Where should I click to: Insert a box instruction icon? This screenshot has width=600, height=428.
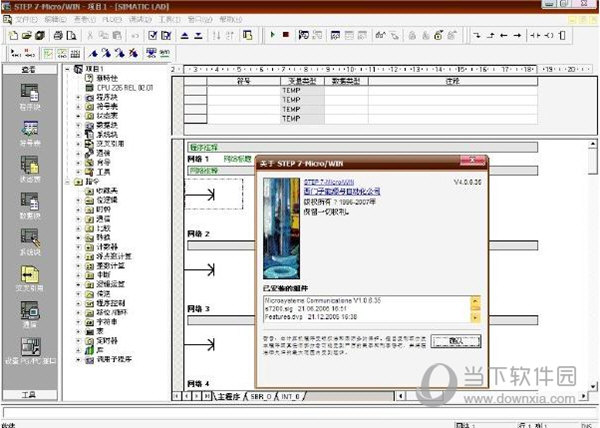point(562,36)
